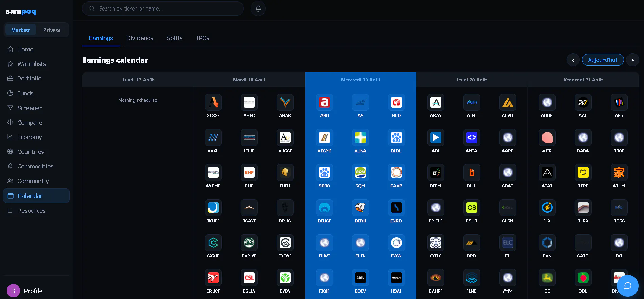Open Funds in sidebar
This screenshot has height=299, width=644.
36,93
